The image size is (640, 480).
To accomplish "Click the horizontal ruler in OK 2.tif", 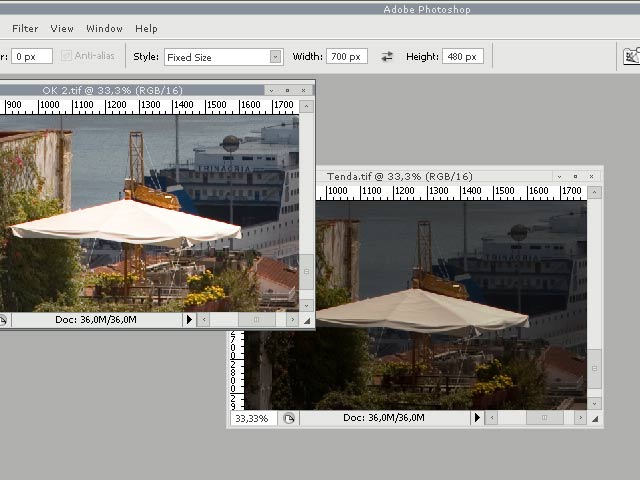I will (149, 106).
